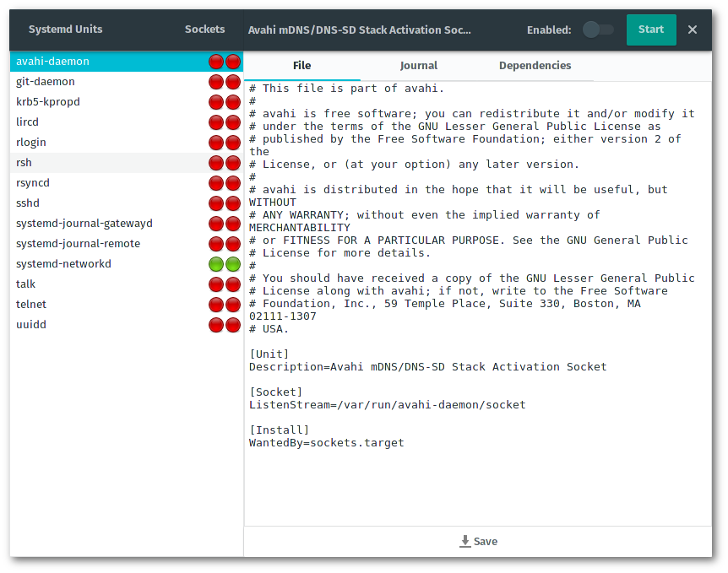Click the first red status dot for rsh

click(x=216, y=163)
